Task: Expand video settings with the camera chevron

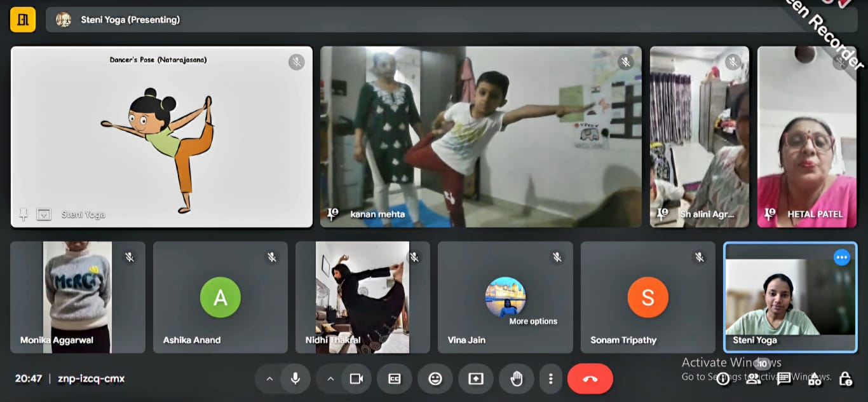Action: tap(330, 378)
